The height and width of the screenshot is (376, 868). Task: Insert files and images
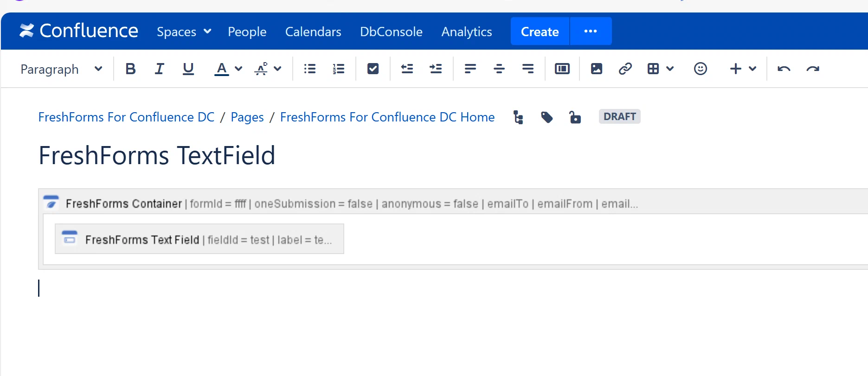(597, 69)
